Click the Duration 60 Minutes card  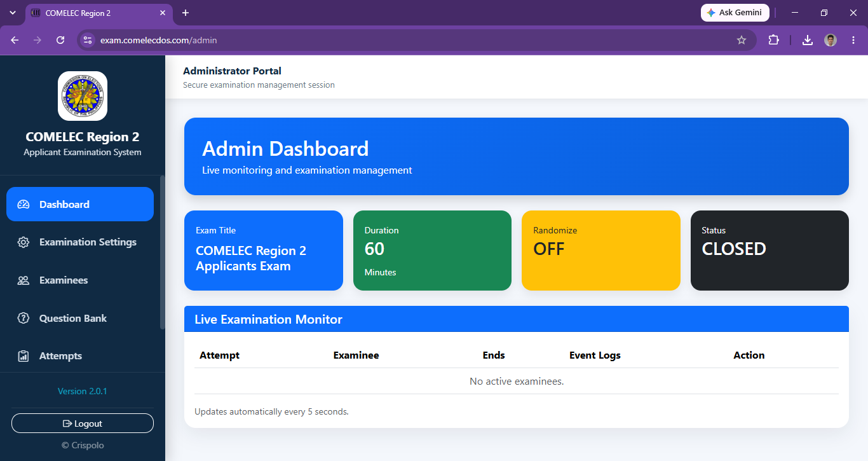click(432, 251)
